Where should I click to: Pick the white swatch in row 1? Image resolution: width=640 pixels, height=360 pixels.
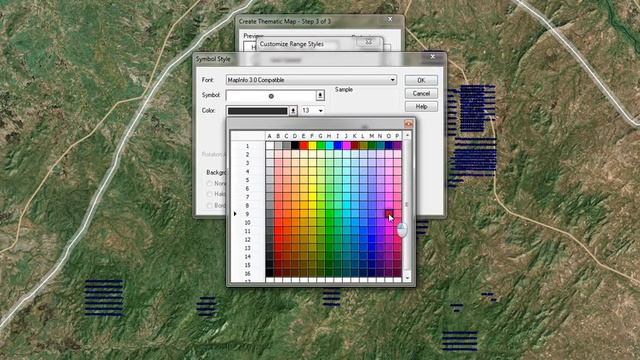269,146
